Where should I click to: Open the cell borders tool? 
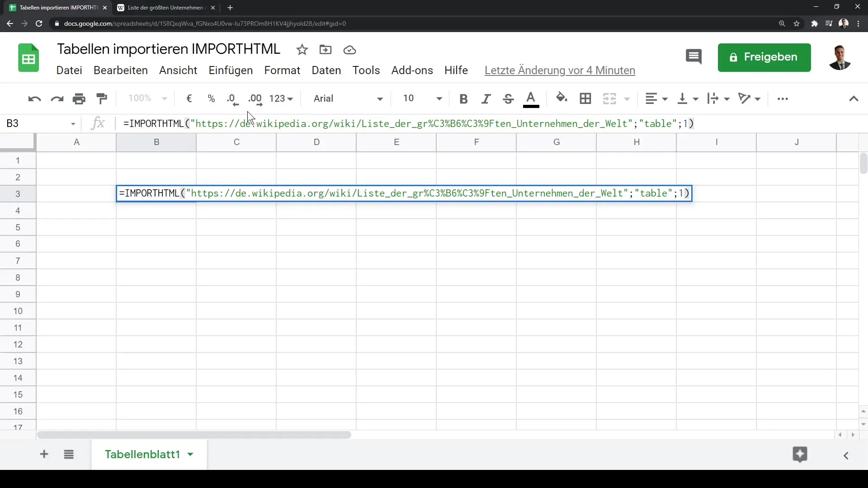585,99
